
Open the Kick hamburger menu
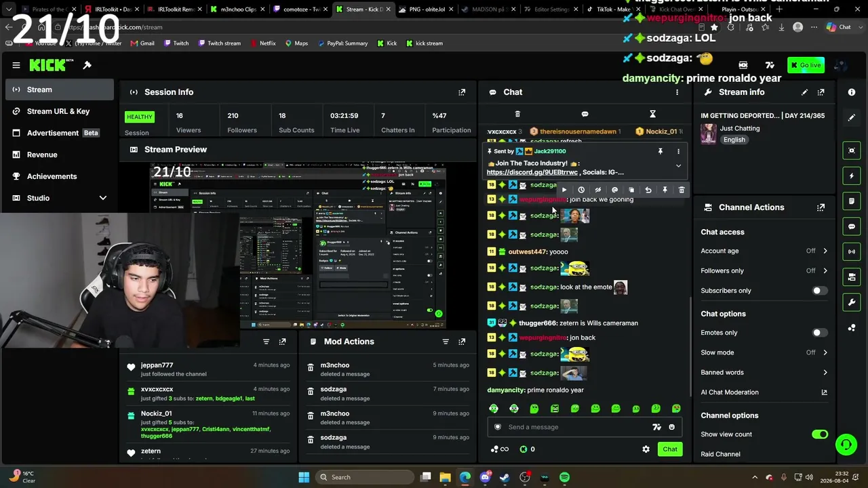click(x=16, y=65)
